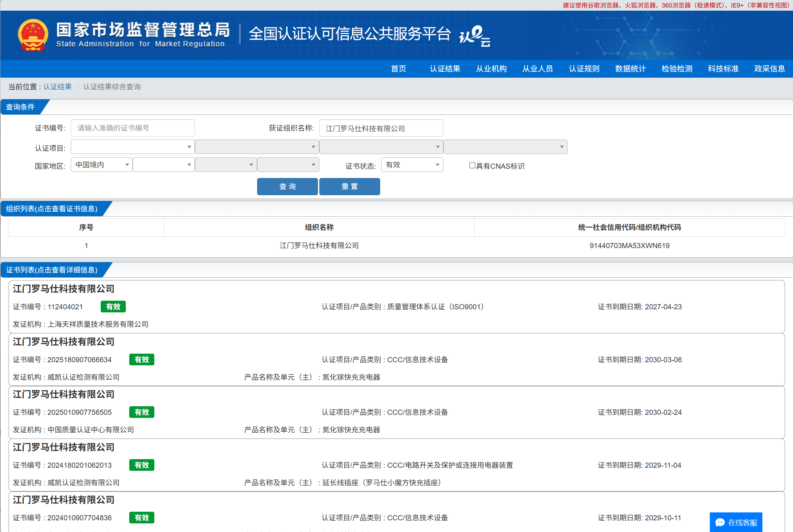Click the 重置 reset button
Screen dimensions: 793x532
(350, 186)
